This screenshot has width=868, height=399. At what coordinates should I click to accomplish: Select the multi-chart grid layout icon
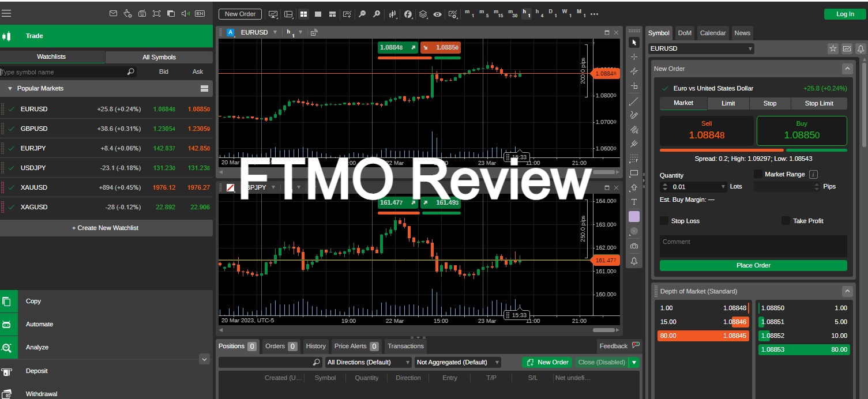(304, 14)
